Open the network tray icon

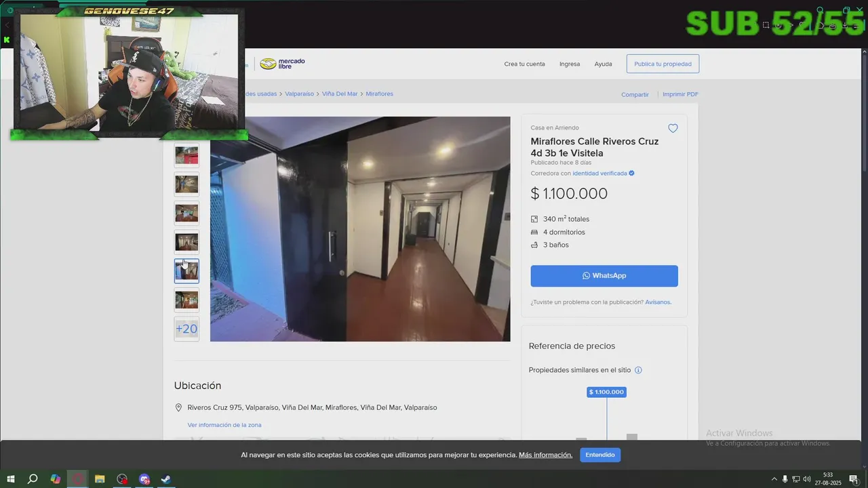point(796,479)
